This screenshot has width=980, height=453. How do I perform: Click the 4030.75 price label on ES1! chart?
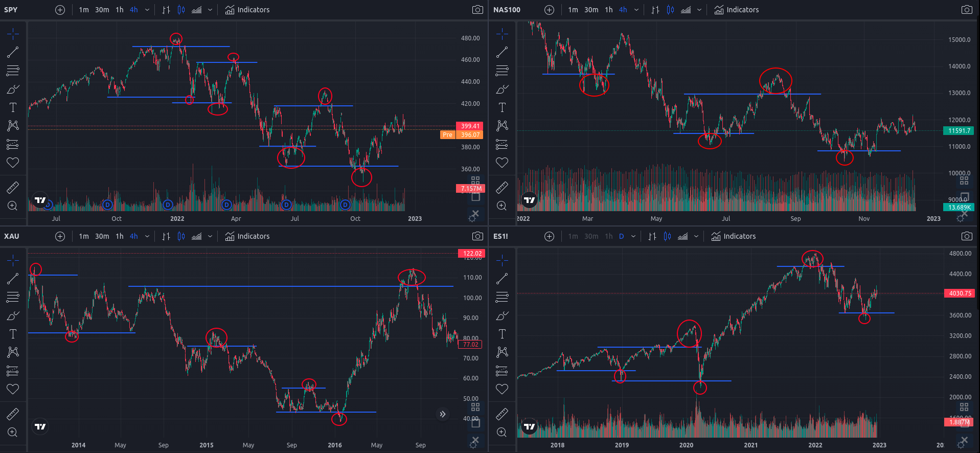960,293
